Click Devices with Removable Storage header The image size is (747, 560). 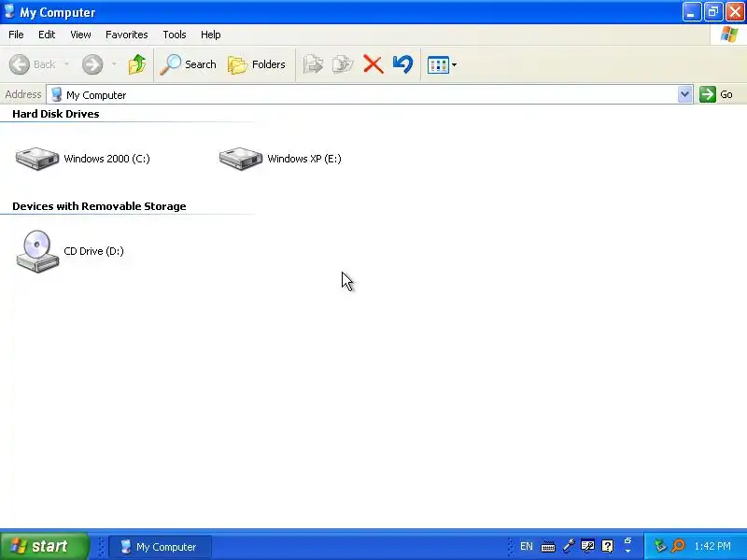point(99,206)
